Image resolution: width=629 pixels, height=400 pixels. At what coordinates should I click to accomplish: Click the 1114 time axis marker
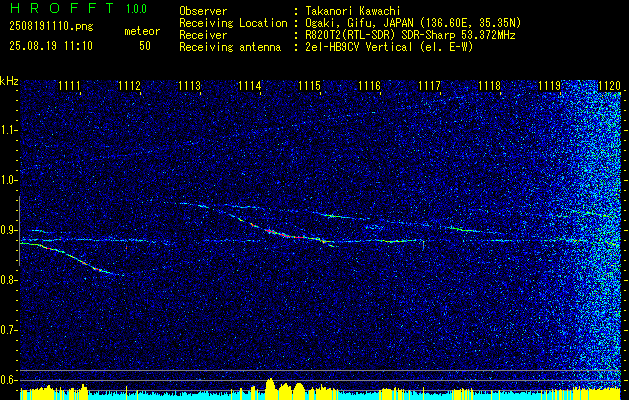click(250, 85)
